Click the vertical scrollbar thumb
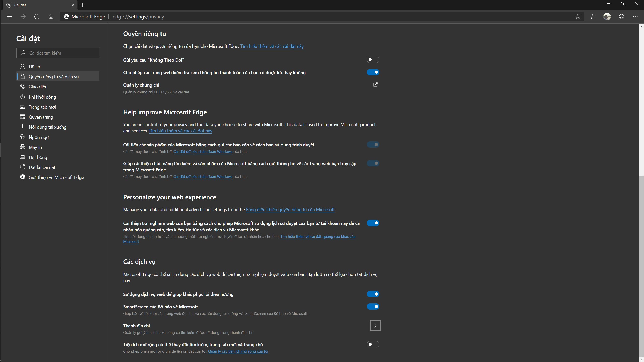Screen dimensions: 644x362 click(641, 266)
